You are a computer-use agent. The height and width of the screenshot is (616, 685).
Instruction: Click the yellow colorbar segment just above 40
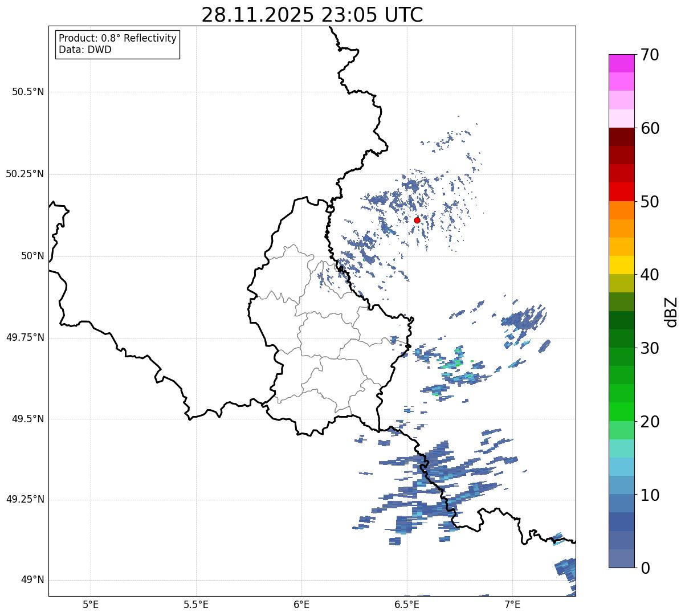point(621,265)
